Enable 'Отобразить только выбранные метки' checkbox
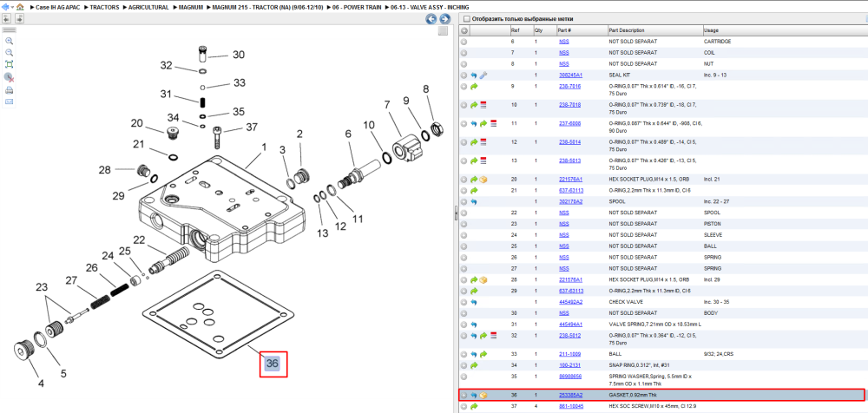The image size is (868, 413). point(466,19)
